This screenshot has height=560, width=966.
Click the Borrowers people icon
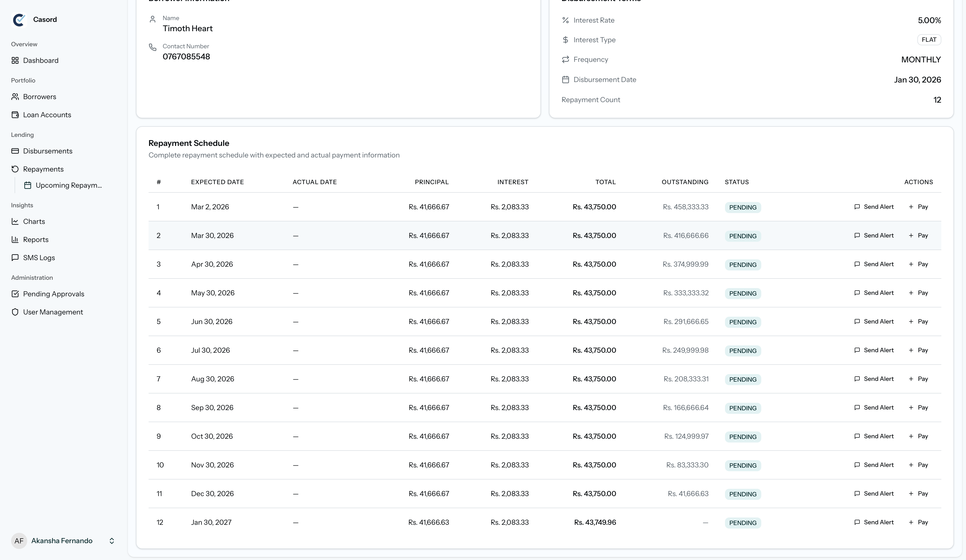[15, 97]
